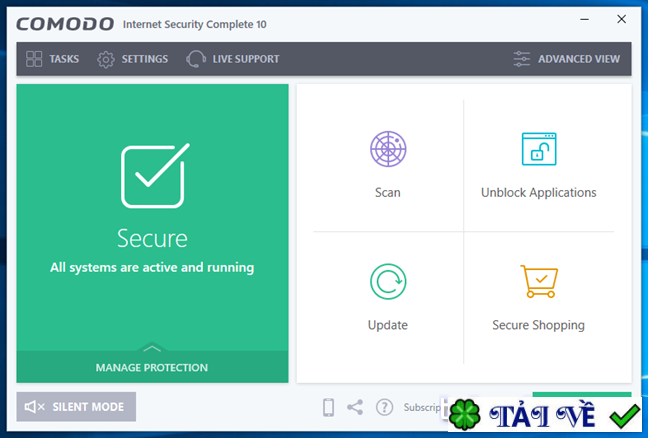Click the Unblock Applications padlock icon

[539, 149]
